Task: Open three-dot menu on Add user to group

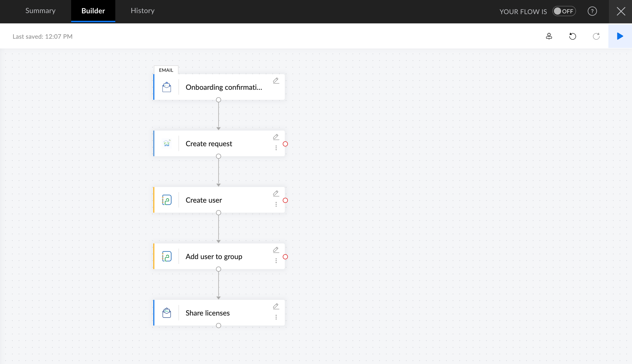Action: coord(276,261)
